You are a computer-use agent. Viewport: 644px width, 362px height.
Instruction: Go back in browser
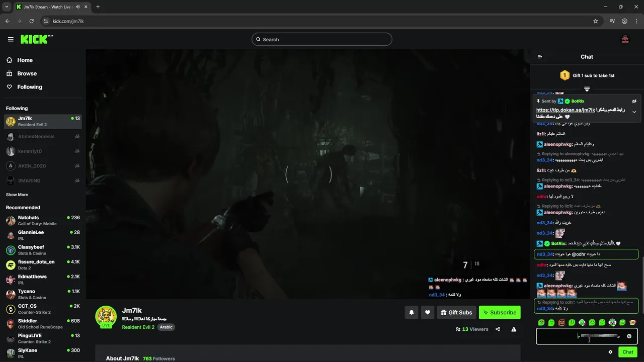click(x=8, y=21)
